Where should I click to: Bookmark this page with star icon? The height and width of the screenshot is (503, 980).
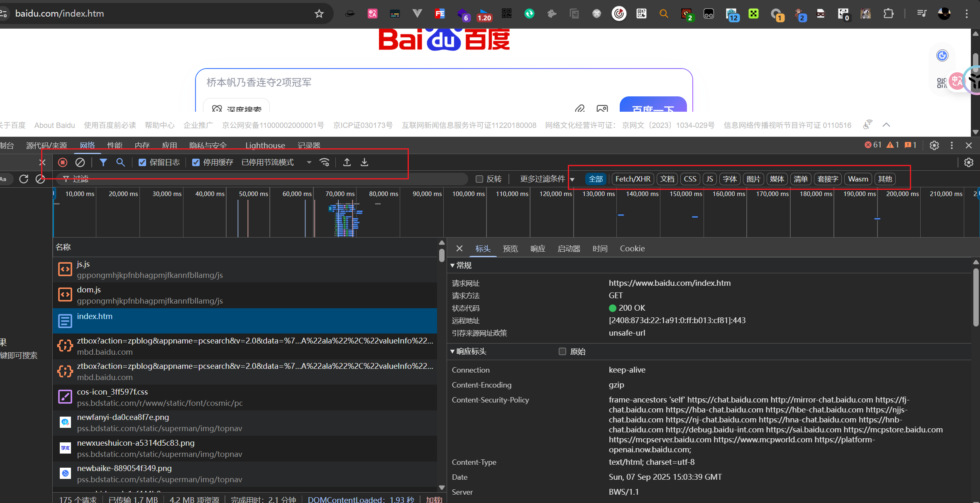[319, 14]
